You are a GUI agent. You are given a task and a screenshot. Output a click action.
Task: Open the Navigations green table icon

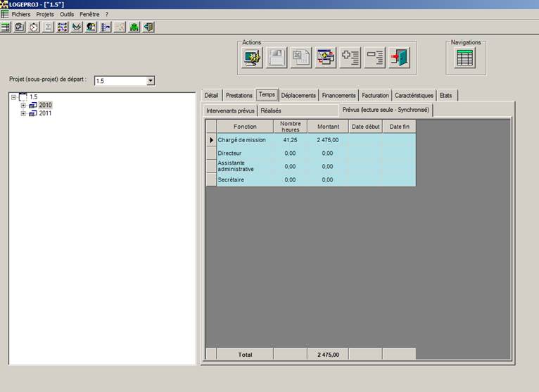point(464,58)
